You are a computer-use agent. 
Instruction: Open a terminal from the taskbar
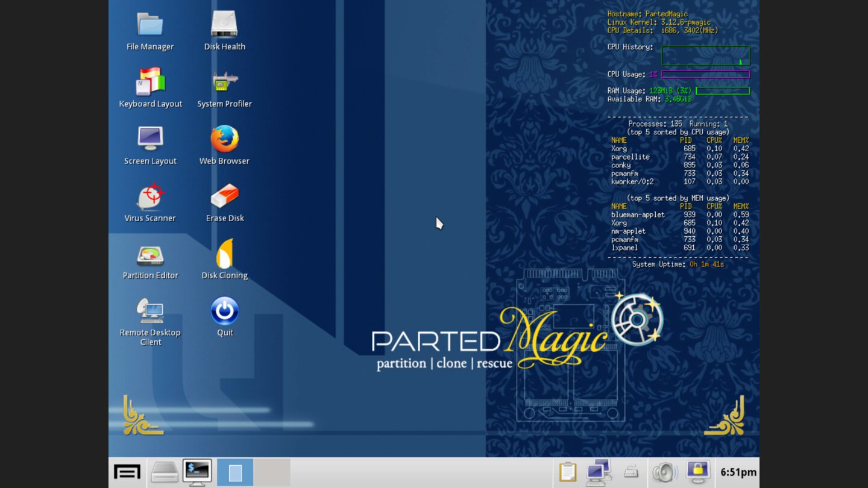pyautogui.click(x=197, y=472)
